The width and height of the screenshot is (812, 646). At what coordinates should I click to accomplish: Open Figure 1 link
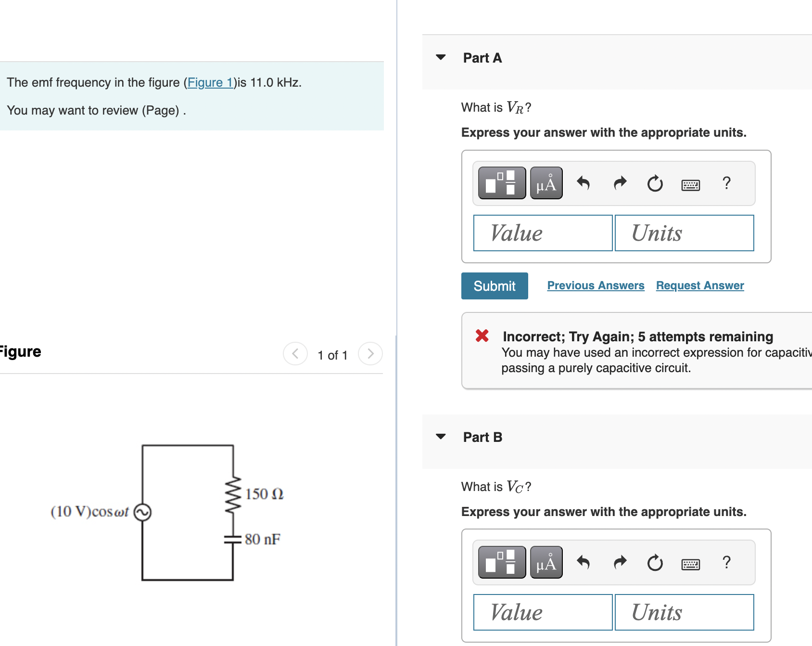(x=210, y=82)
